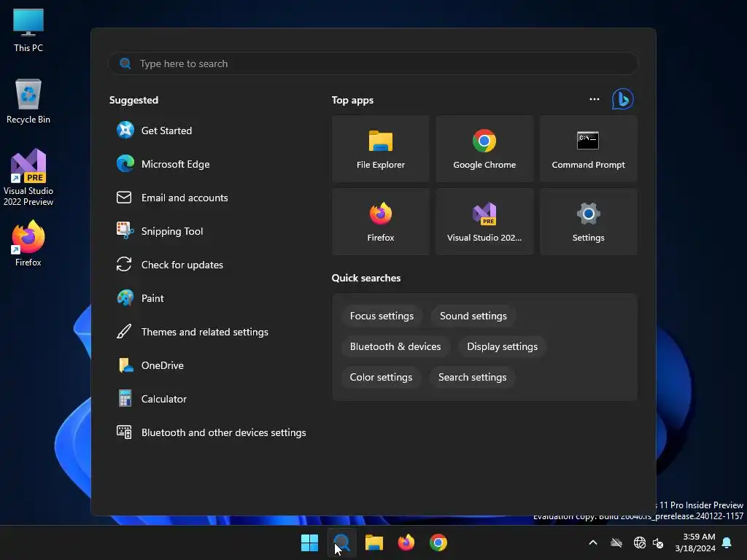The image size is (747, 560).
Task: Select This PC desktop icon
Action: pyautogui.click(x=28, y=30)
